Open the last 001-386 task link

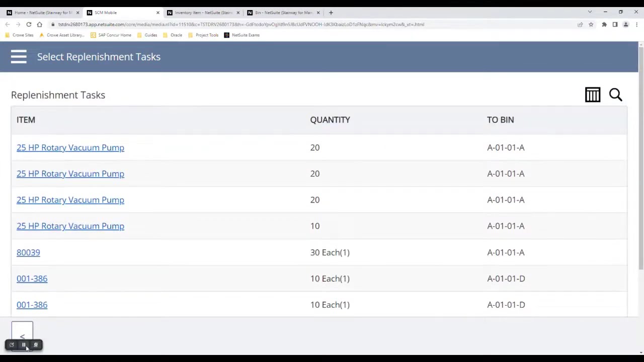tap(32, 305)
